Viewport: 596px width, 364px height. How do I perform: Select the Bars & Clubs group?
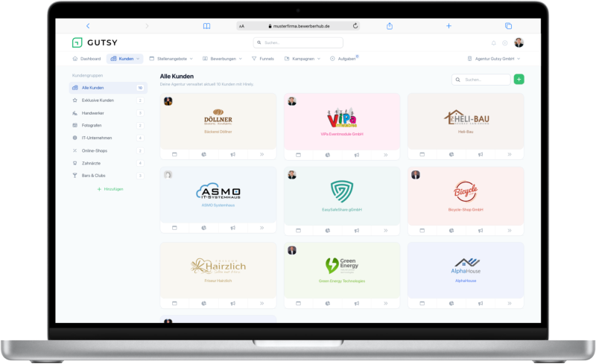[x=108, y=176]
